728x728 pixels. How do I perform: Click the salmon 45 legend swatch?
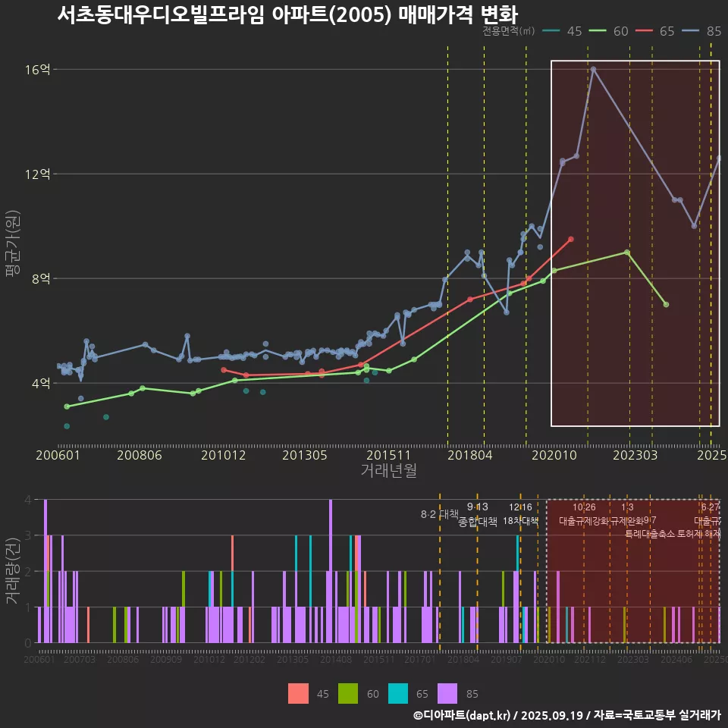pyautogui.click(x=299, y=693)
